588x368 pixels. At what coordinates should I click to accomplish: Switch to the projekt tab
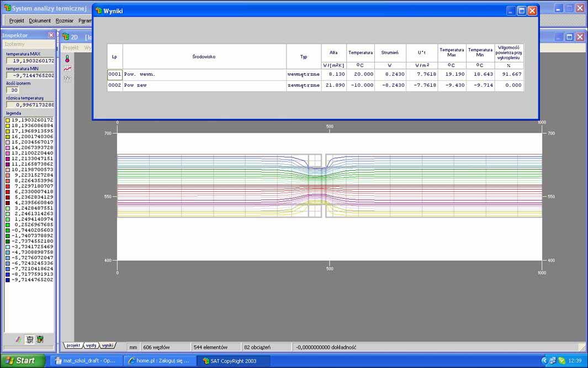pyautogui.click(x=73, y=345)
